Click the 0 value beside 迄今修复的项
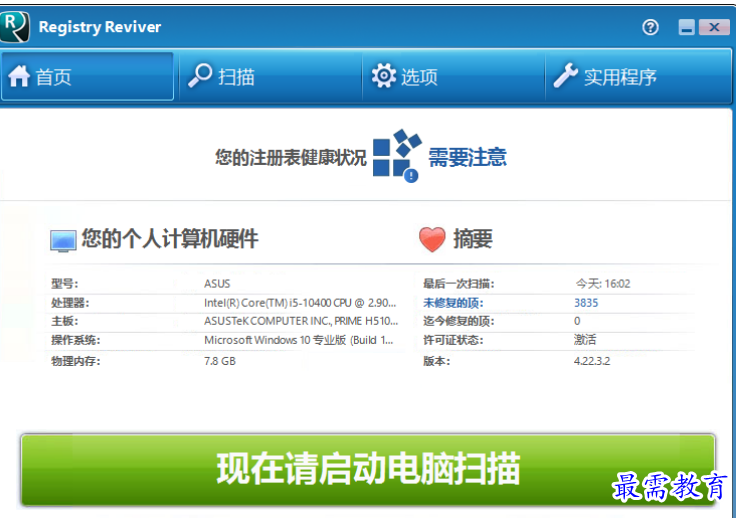Screen dimensions: 736x518 click(x=577, y=321)
